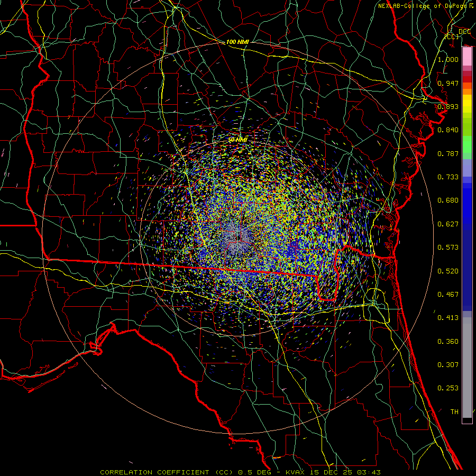The width and height of the screenshot is (476, 476).
Task: Click the 0.787 legend value
Action: click(448, 153)
